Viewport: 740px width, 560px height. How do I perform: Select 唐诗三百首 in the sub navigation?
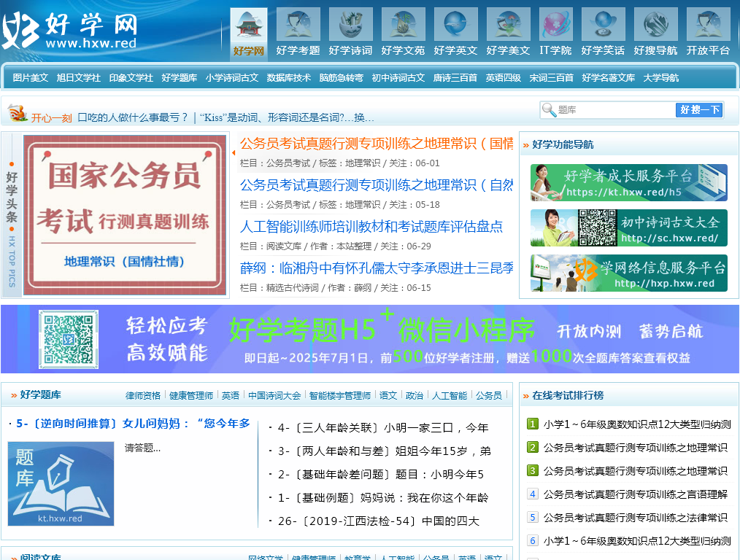pyautogui.click(x=455, y=78)
